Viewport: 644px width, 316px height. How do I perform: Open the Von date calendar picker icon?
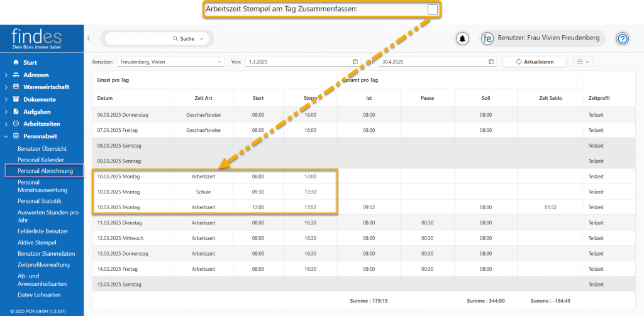[355, 62]
